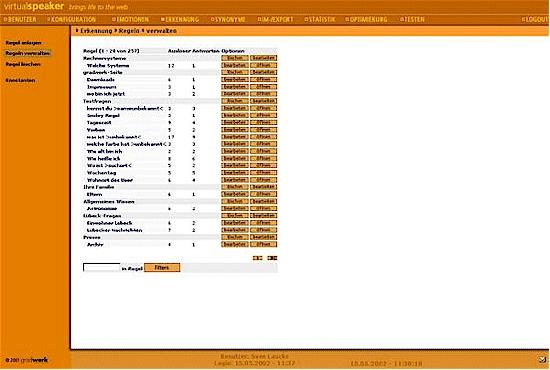
Task: Click the filter text input field
Action: click(x=101, y=267)
